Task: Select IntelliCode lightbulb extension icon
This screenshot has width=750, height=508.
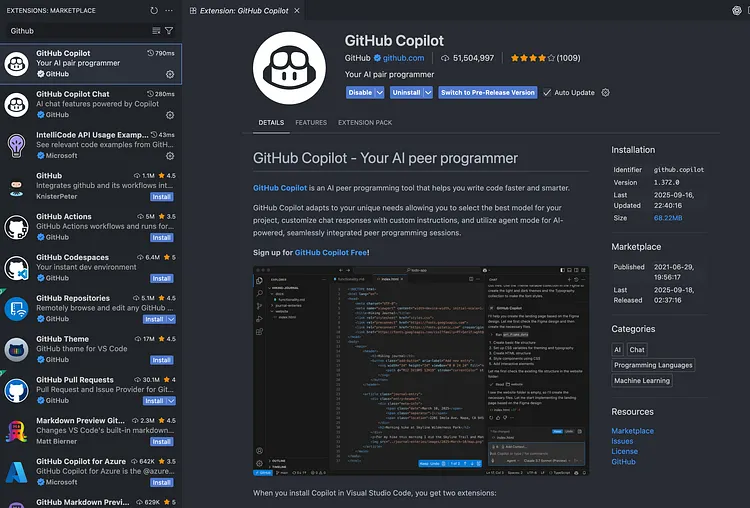Action: click(x=17, y=145)
